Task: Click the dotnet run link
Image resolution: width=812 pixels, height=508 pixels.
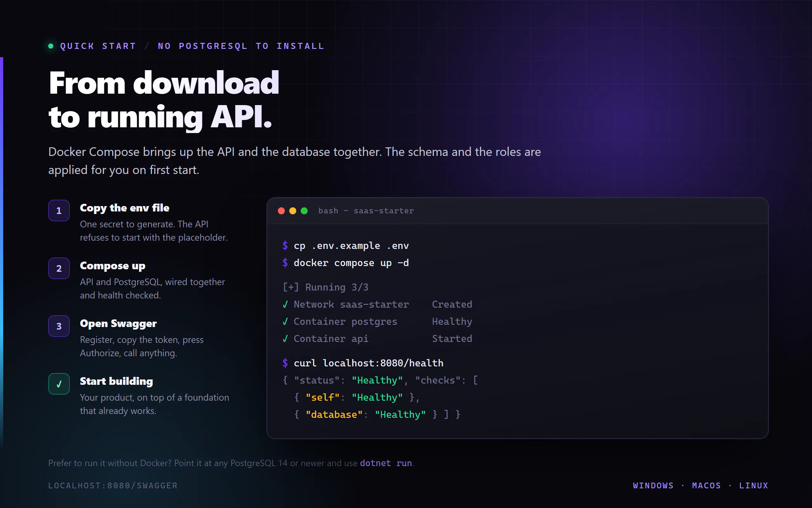Action: (386, 463)
